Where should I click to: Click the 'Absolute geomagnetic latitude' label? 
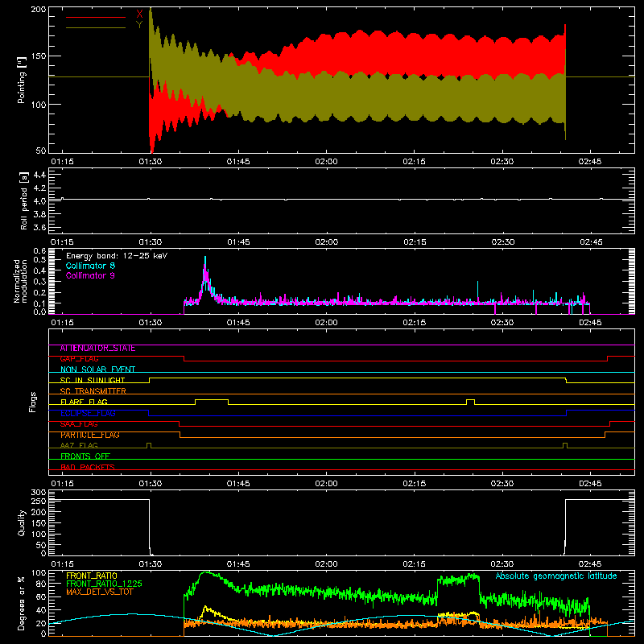click(556, 576)
